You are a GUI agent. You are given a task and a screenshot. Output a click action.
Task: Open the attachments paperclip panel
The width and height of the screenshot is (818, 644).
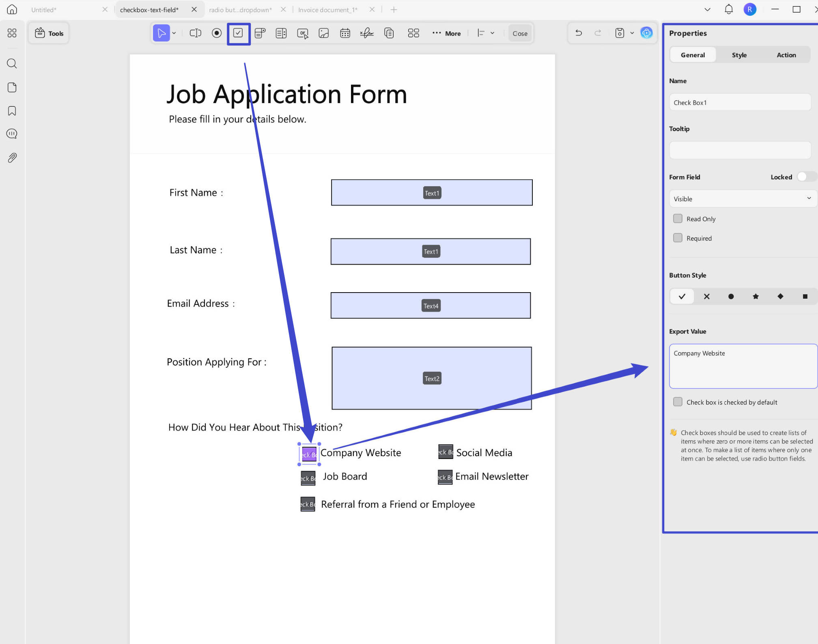tap(12, 158)
